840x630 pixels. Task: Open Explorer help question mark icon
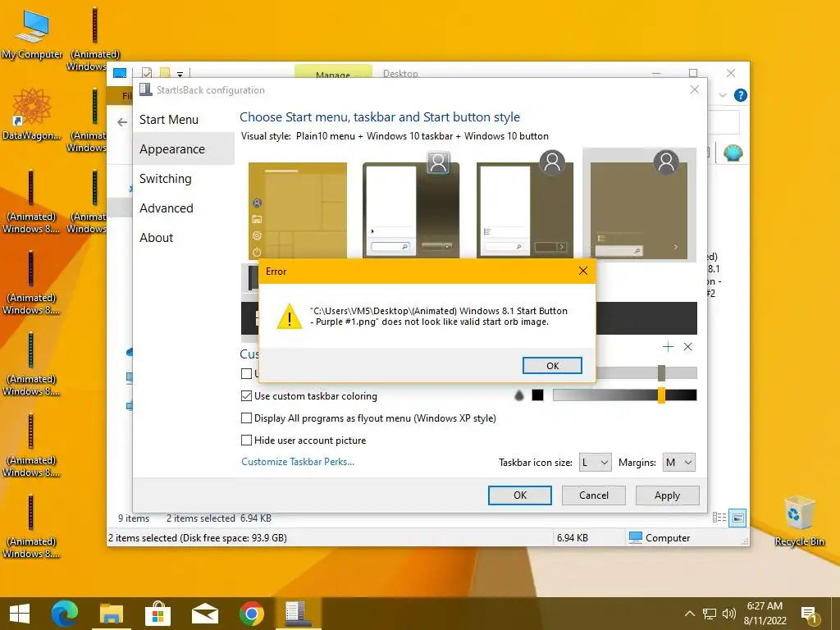741,95
